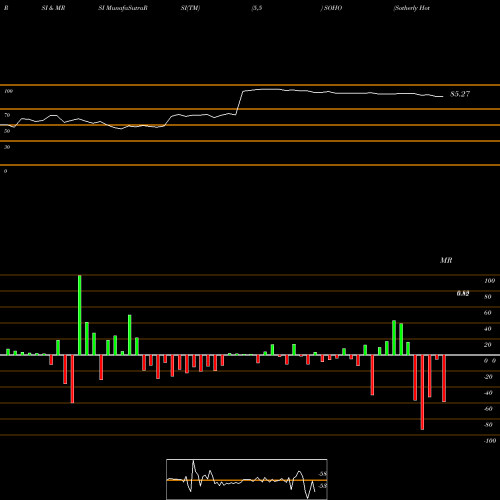Click the MR axis label -100
This screenshot has width=500, height=500.
[x=490, y=441]
